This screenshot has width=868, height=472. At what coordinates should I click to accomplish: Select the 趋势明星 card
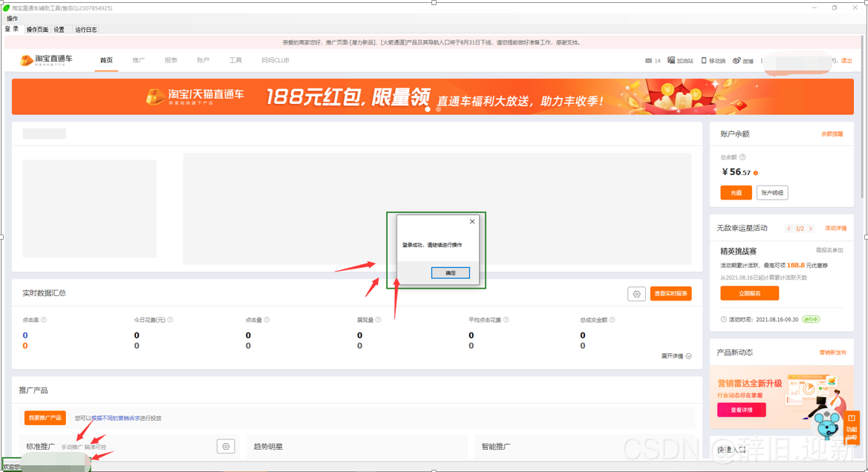(357, 447)
